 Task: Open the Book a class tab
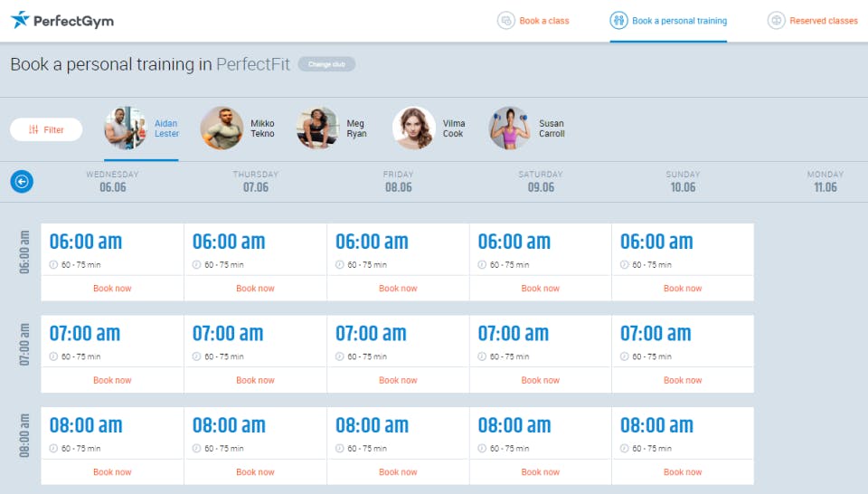533,21
